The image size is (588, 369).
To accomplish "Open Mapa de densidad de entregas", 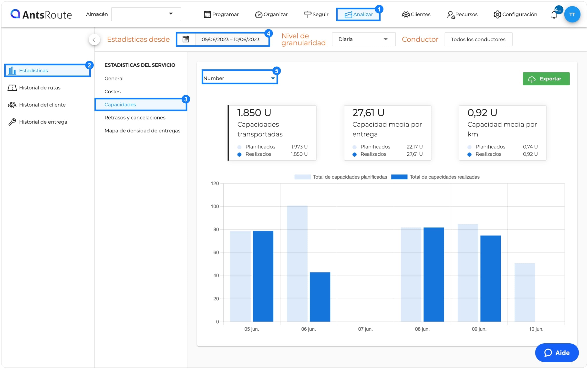I will 142,130.
